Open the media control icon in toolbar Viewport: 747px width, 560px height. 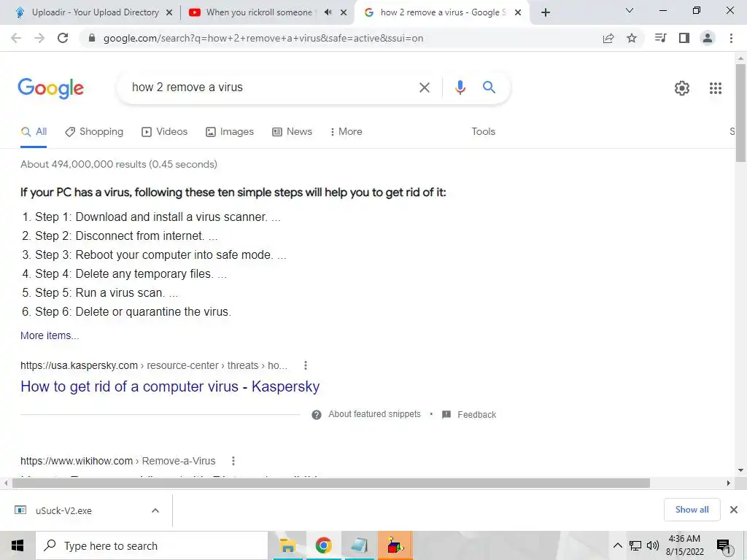pos(660,38)
